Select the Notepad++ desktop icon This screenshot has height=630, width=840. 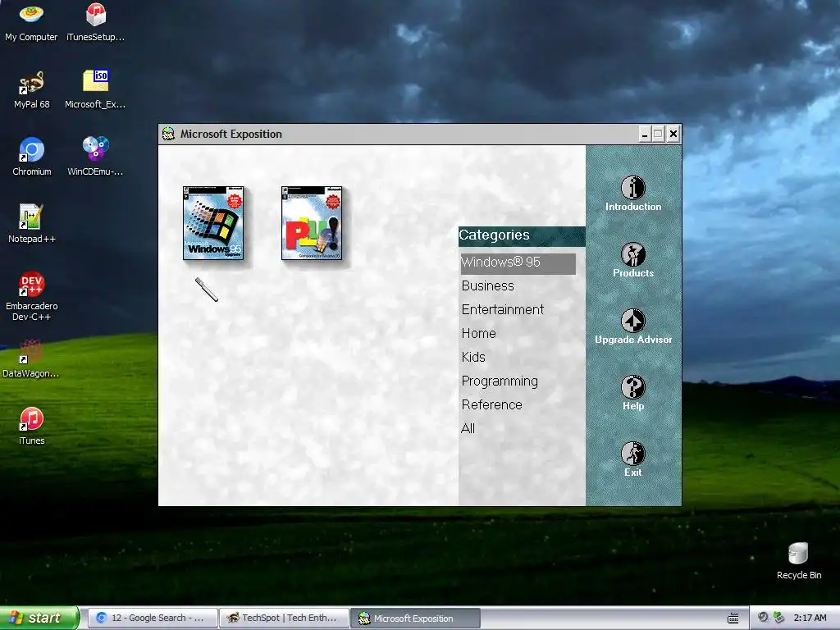click(x=32, y=223)
